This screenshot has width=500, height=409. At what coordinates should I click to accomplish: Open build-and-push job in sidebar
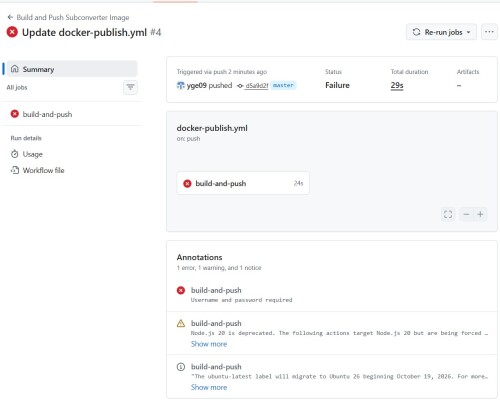pyautogui.click(x=72, y=114)
